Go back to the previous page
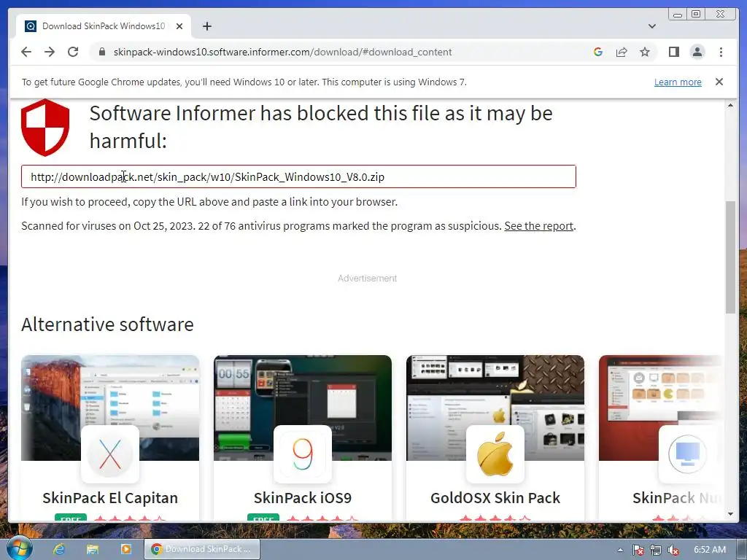The image size is (747, 560). point(26,52)
